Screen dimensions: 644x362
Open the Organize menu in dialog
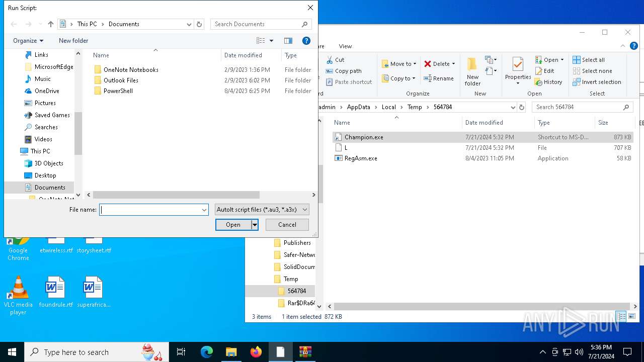click(x=28, y=41)
